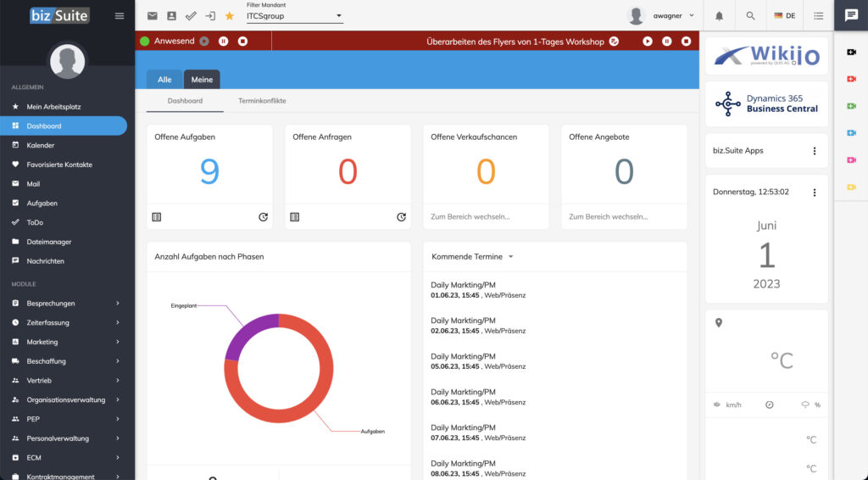
Task: Switch to the Terminkonflikte tab
Action: [x=262, y=101]
